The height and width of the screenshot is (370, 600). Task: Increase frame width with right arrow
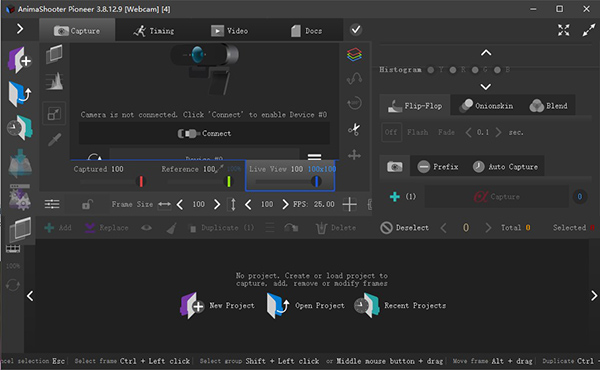[x=217, y=204]
